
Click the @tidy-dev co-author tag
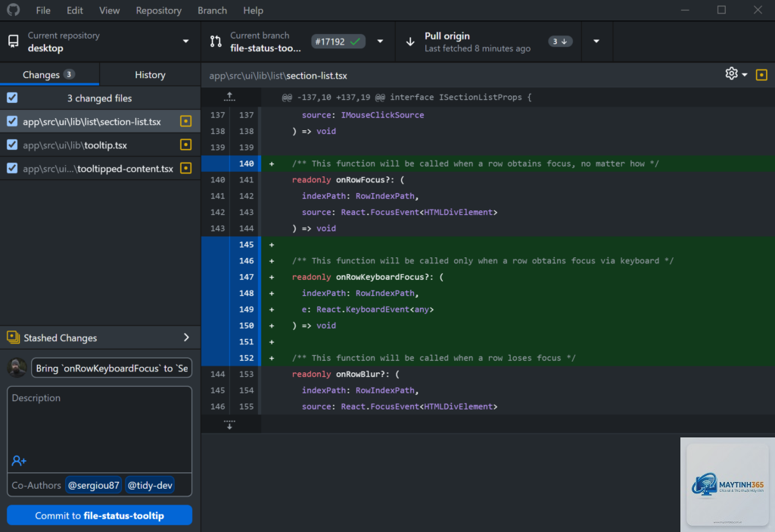point(150,485)
